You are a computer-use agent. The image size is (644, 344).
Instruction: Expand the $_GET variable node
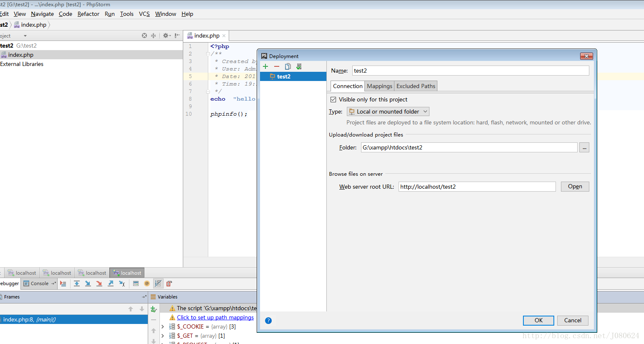(x=163, y=336)
